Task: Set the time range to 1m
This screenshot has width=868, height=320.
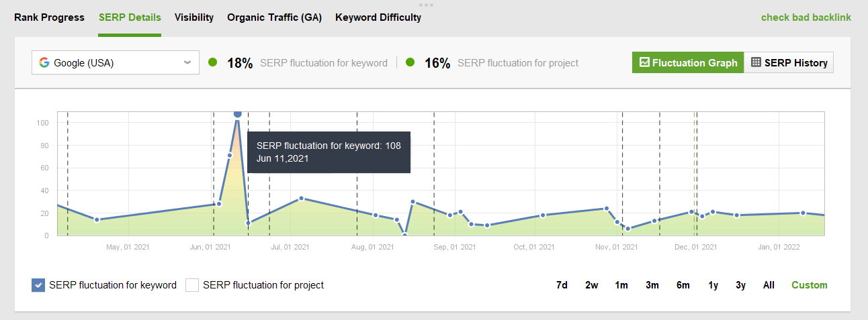Action: pyautogui.click(x=621, y=285)
